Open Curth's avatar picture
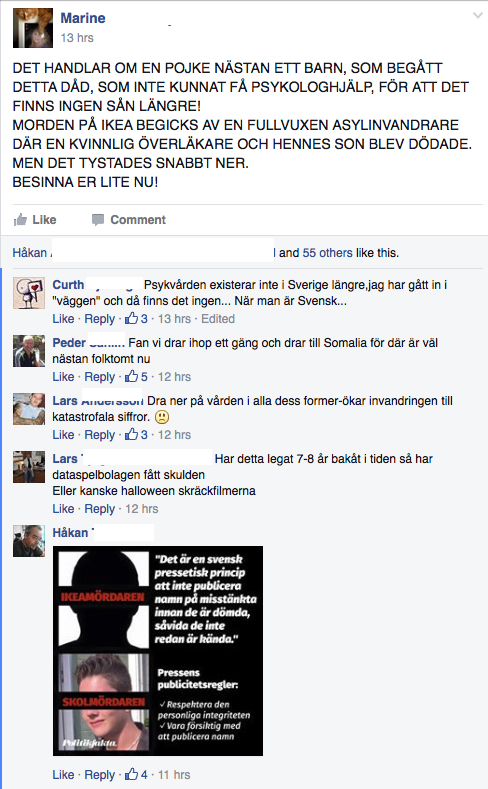 click(x=29, y=293)
